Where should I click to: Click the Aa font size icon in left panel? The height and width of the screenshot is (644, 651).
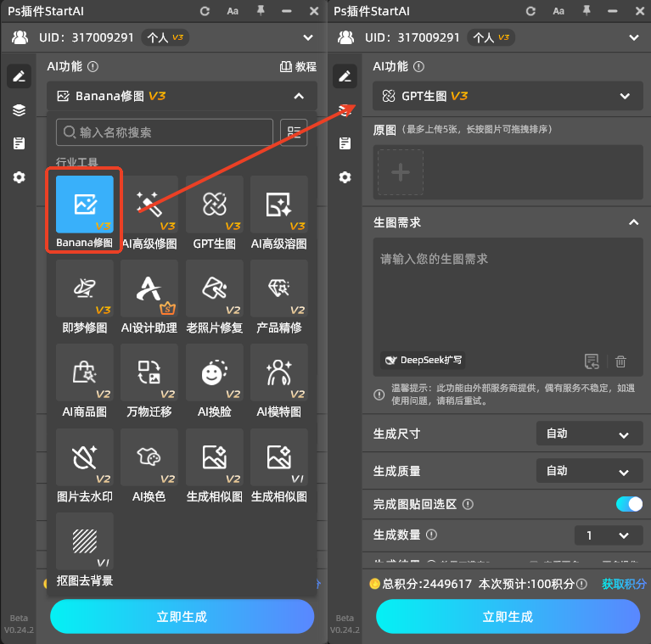(x=233, y=11)
